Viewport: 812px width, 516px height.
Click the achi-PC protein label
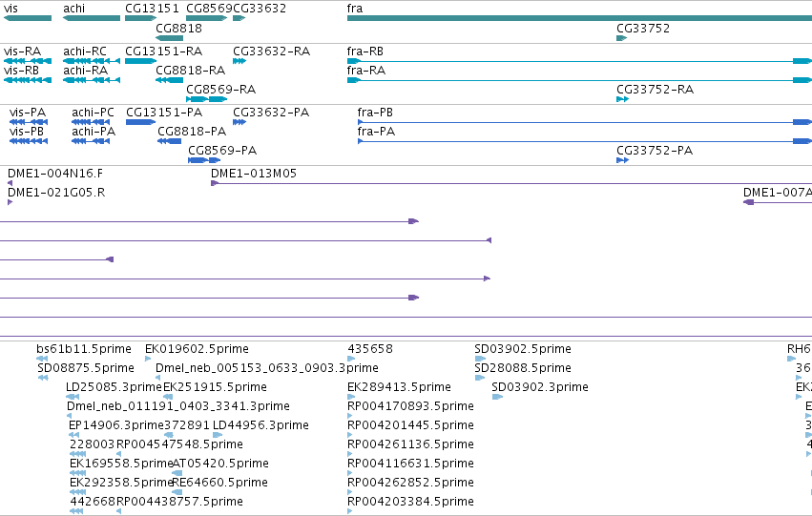[93, 113]
